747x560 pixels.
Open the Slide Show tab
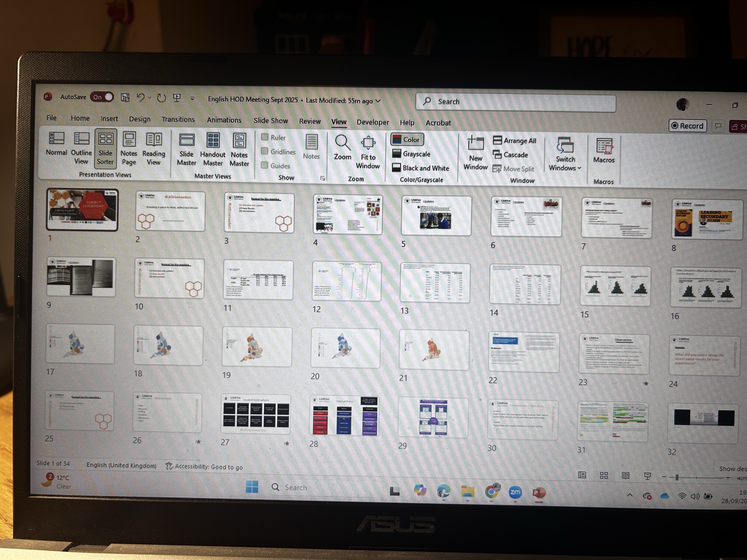[x=270, y=121]
